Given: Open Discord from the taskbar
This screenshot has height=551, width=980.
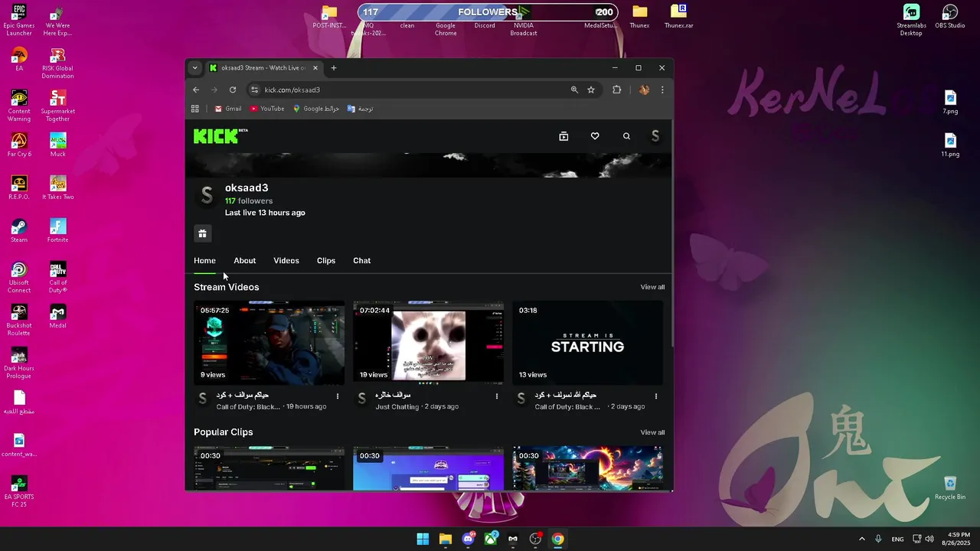Looking at the screenshot, I should [x=468, y=539].
